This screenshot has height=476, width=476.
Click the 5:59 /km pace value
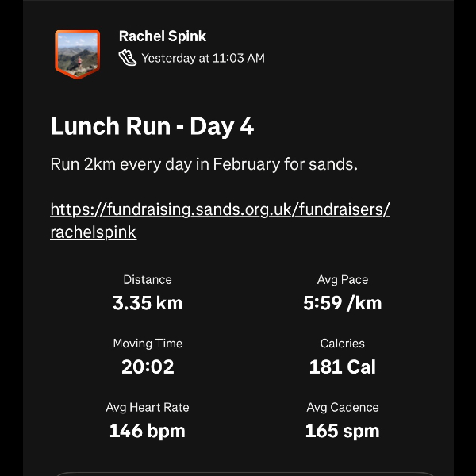(342, 303)
